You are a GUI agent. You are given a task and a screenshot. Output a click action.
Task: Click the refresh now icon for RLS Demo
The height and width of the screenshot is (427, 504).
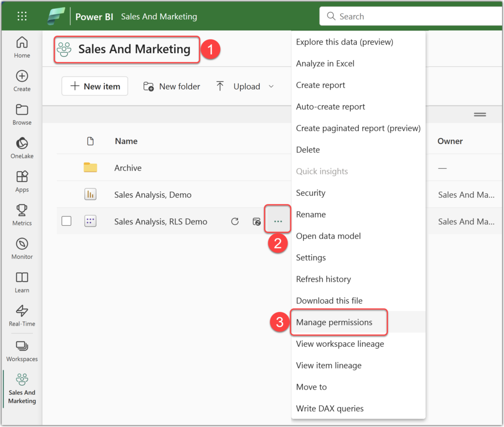(x=235, y=221)
